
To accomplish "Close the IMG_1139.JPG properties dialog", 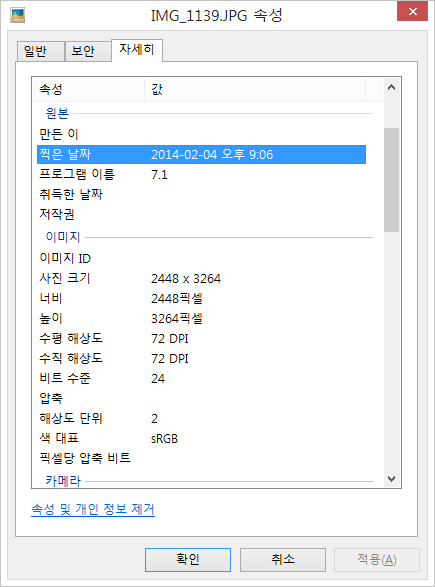I will [x=412, y=12].
